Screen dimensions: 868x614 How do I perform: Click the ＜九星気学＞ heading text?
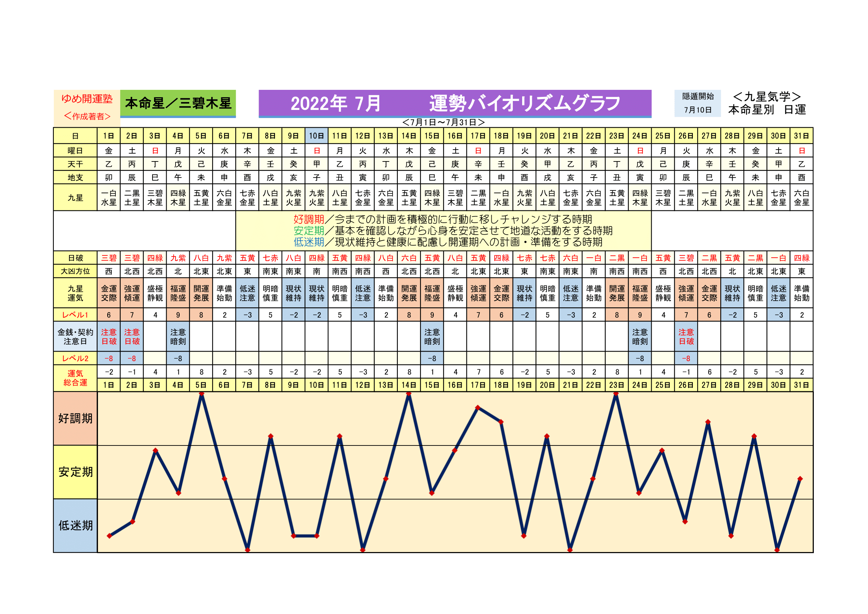767,97
